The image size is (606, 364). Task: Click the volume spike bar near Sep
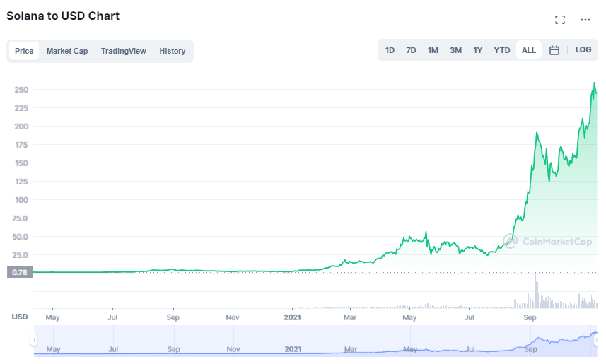tap(536, 290)
